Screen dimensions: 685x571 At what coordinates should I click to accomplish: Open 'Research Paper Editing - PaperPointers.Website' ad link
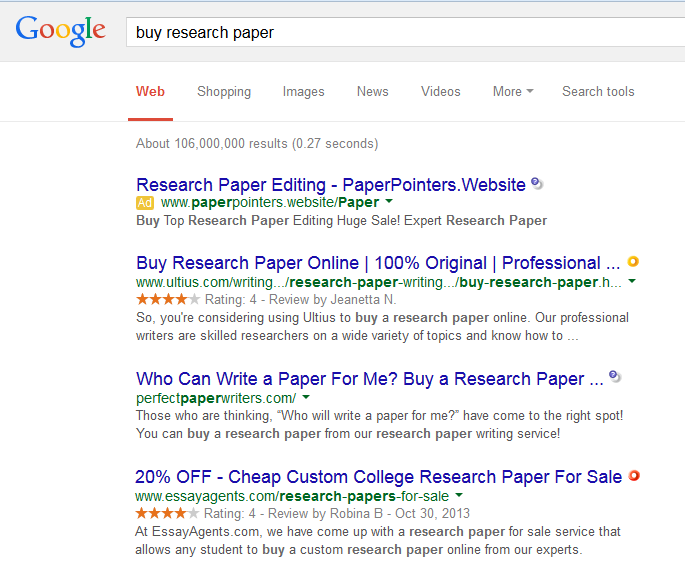point(331,185)
